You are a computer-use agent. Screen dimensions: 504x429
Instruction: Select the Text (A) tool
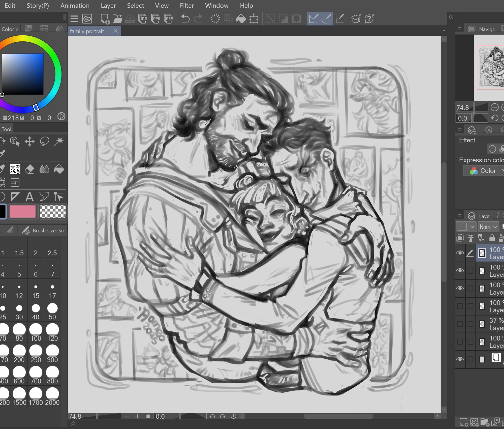(x=29, y=197)
